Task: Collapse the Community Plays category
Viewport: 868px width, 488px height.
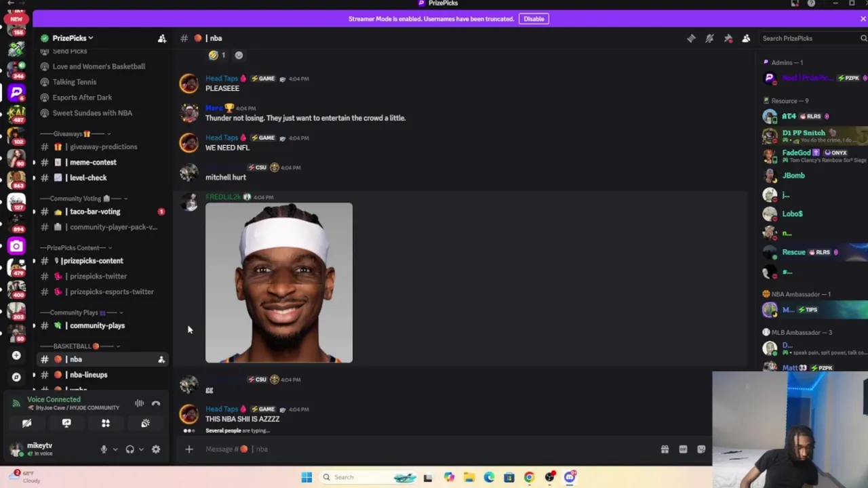Action: click(81, 313)
